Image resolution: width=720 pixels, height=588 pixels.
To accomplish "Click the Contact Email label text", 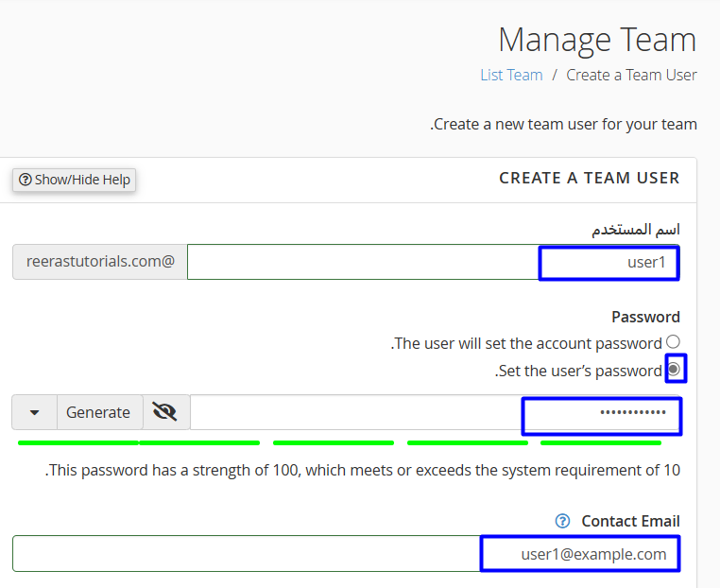I will click(630, 521).
